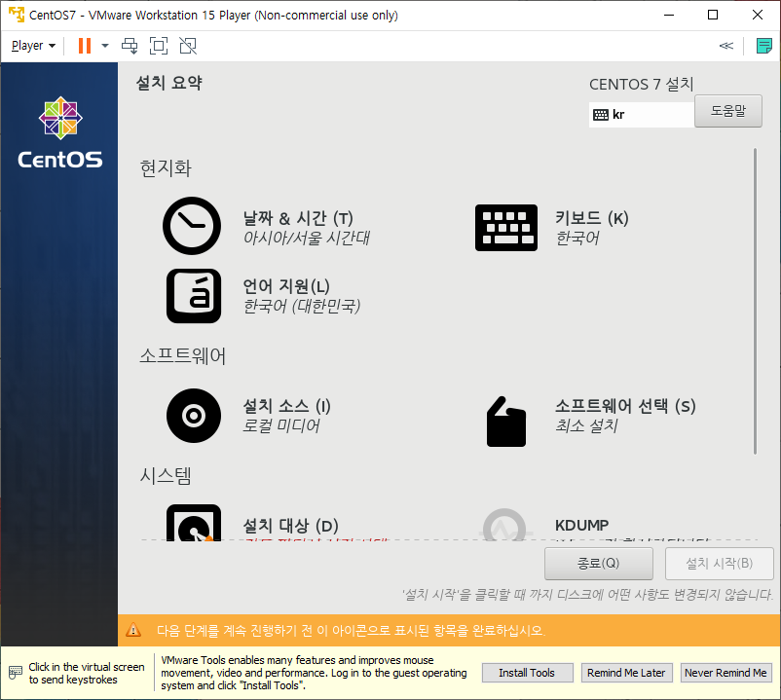This screenshot has height=700, width=781.
Task: Pause the virtual machine
Action: [x=85, y=46]
